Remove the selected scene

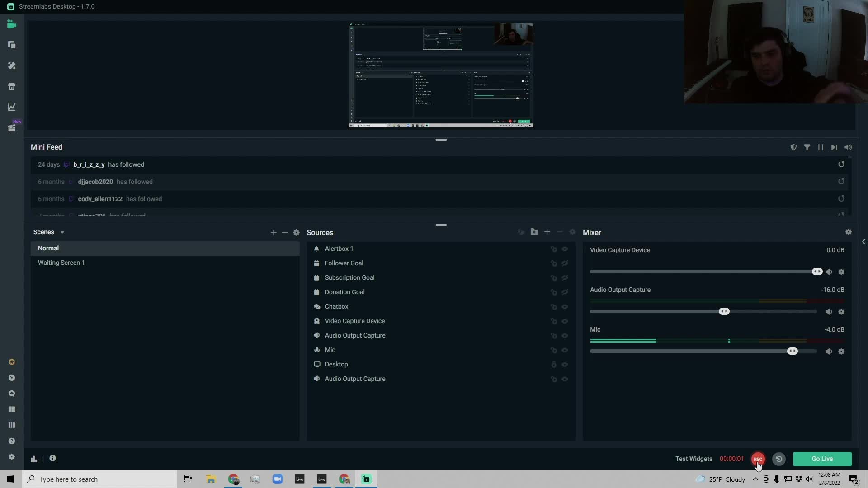[285, 232]
